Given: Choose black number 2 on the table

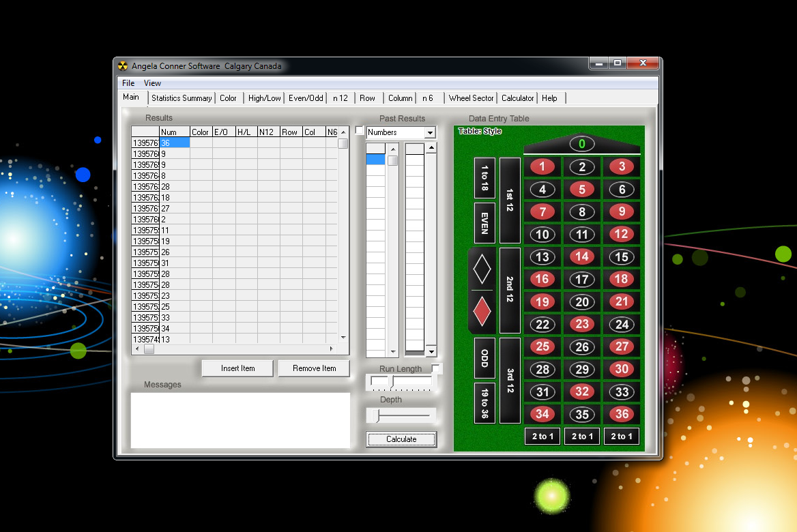Looking at the screenshot, I should [x=582, y=166].
